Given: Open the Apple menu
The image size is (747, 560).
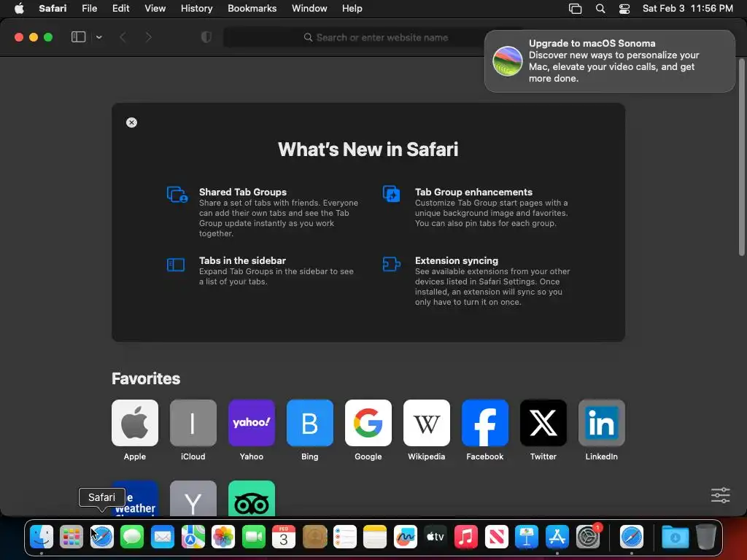Looking at the screenshot, I should point(19,8).
